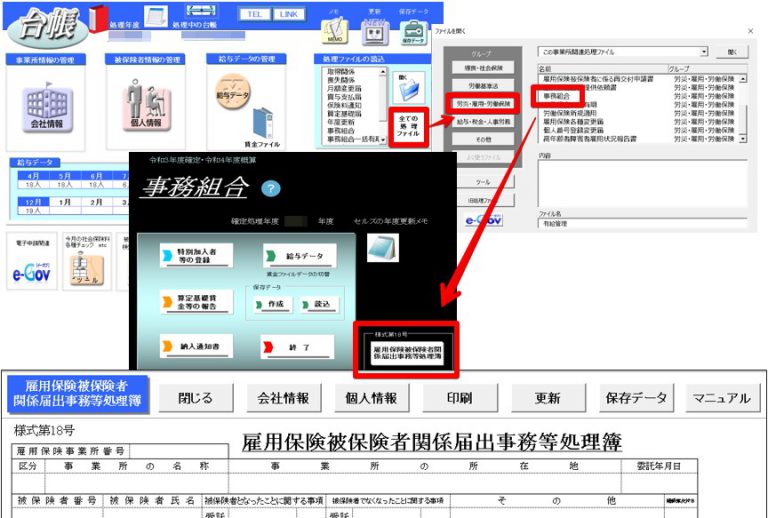The width and height of the screenshot is (768, 518).
Task: Click the file dialog list scroll-down arrow
Action: click(x=744, y=139)
